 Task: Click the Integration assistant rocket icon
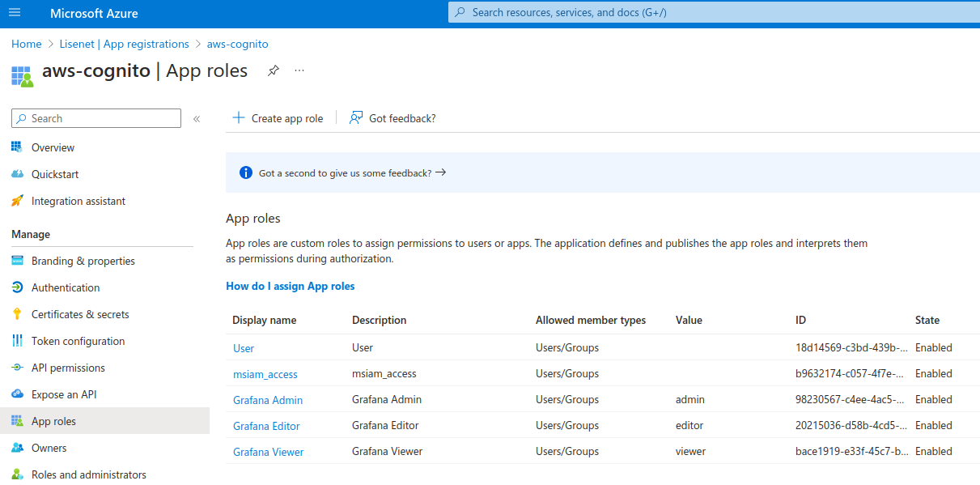[17, 201]
